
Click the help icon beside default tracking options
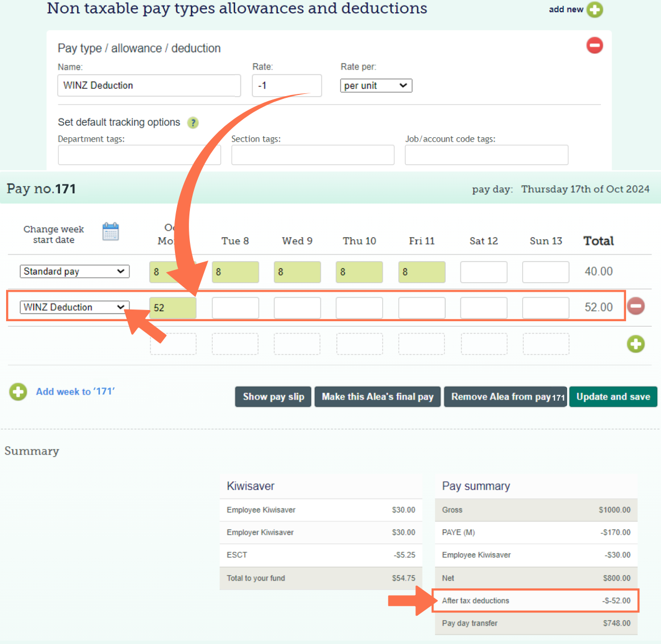(x=193, y=122)
